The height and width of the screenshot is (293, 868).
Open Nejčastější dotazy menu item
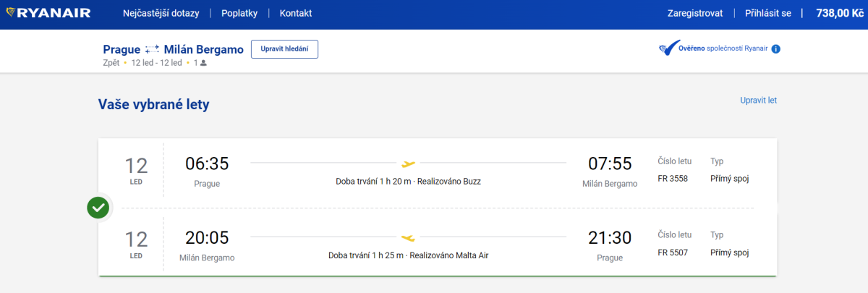[x=161, y=13]
